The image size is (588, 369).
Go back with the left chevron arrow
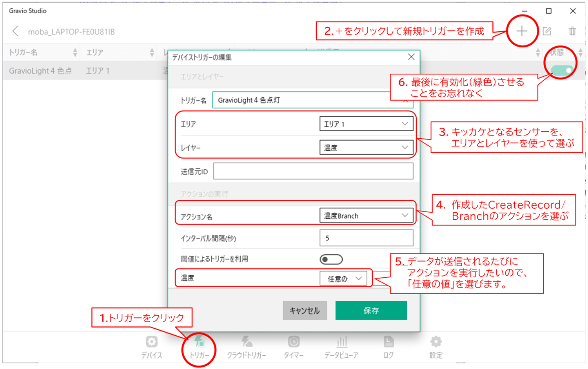tap(15, 31)
